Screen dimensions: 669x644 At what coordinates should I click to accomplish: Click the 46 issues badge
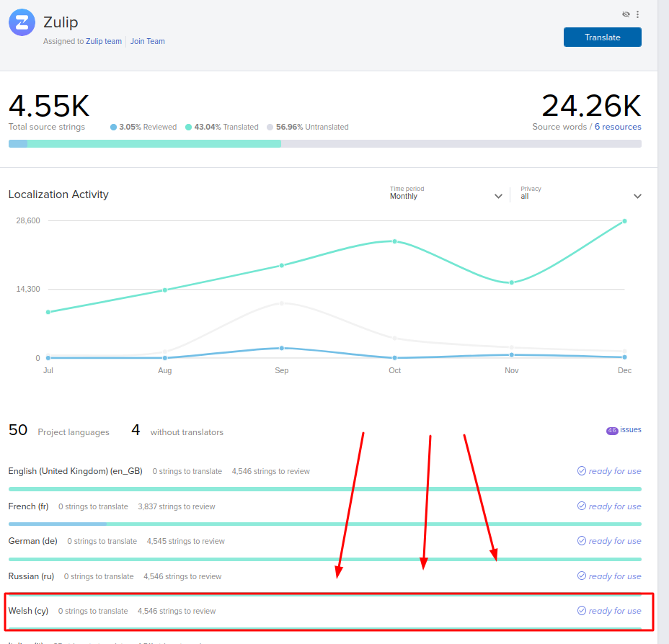[x=612, y=430]
